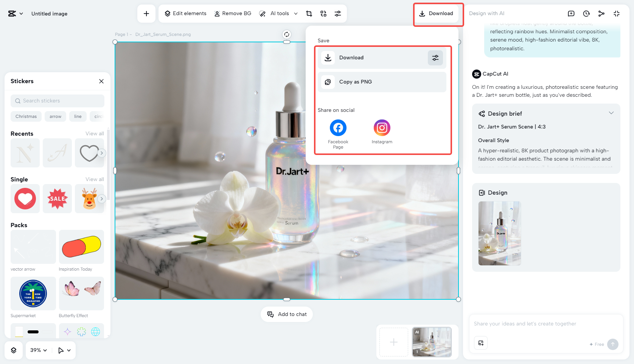Select the Inspiration Today color capsule sticker
634x364 pixels.
coord(81,246)
